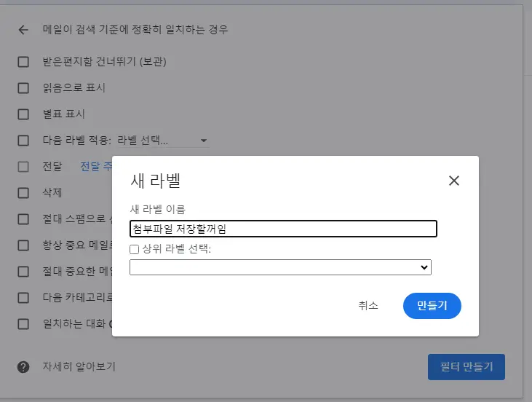Click the 새 라벨 이름 text field

coord(283,229)
